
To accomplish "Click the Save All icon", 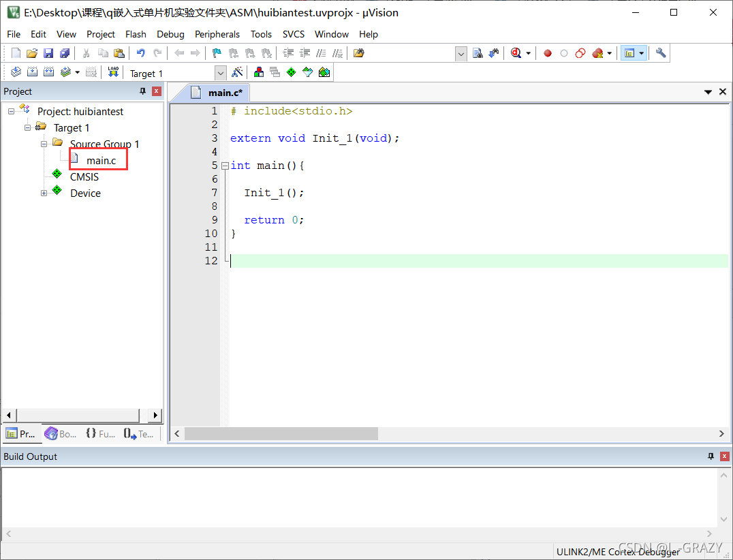I will pos(65,53).
